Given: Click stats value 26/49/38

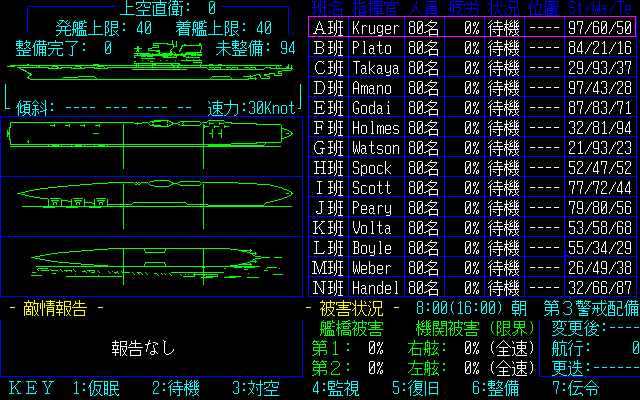Looking at the screenshot, I should (600, 268).
